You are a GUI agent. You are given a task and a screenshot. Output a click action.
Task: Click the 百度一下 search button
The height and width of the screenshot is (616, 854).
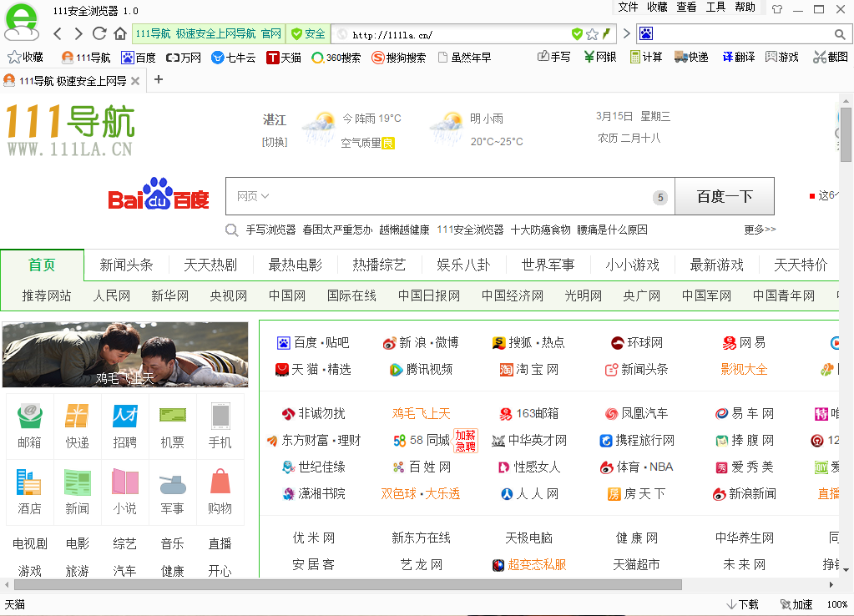pos(724,196)
